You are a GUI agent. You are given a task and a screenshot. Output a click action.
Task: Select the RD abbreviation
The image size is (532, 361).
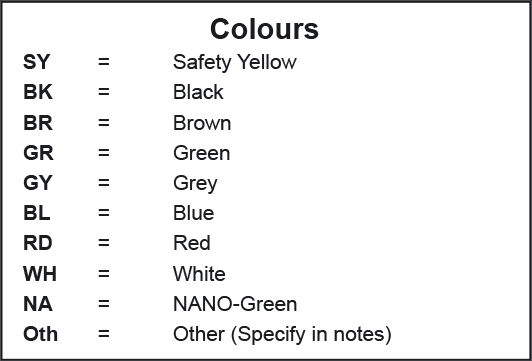[38, 243]
